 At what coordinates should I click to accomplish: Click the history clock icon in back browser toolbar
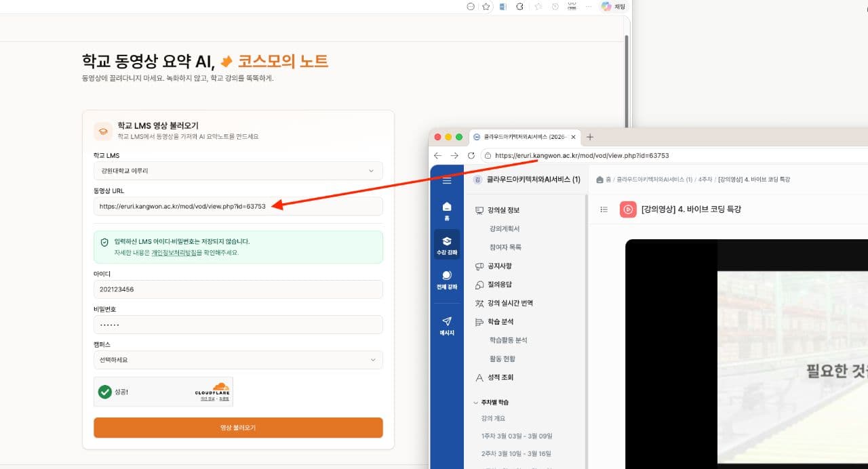555,6
